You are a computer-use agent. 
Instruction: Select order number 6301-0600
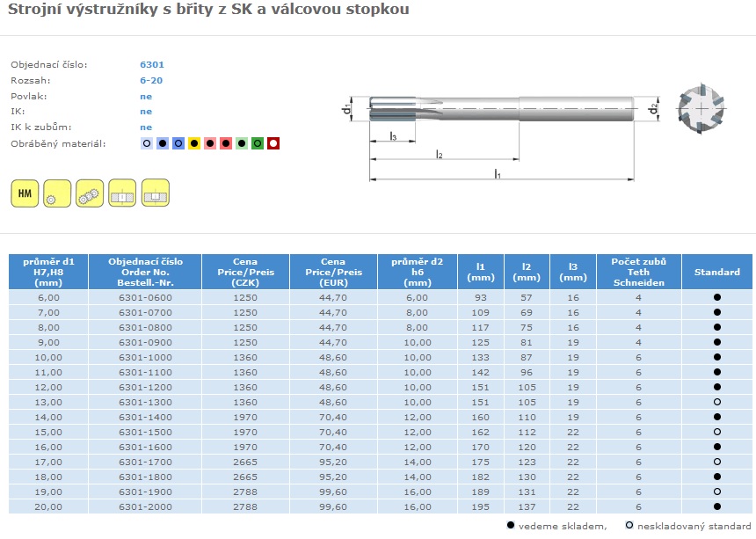click(145, 297)
